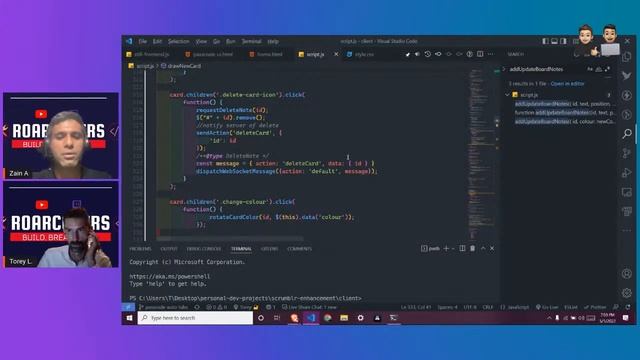Screen dimensions: 640x360
Task: Open the Manage gear icon in activity bar
Action: click(627, 293)
